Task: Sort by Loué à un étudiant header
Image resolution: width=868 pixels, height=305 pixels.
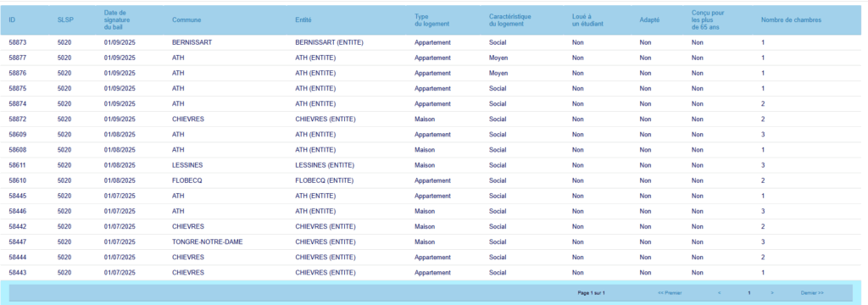Action: tap(587, 20)
